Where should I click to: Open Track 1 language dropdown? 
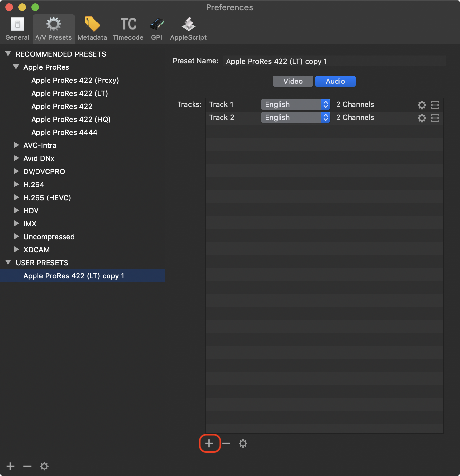(295, 104)
